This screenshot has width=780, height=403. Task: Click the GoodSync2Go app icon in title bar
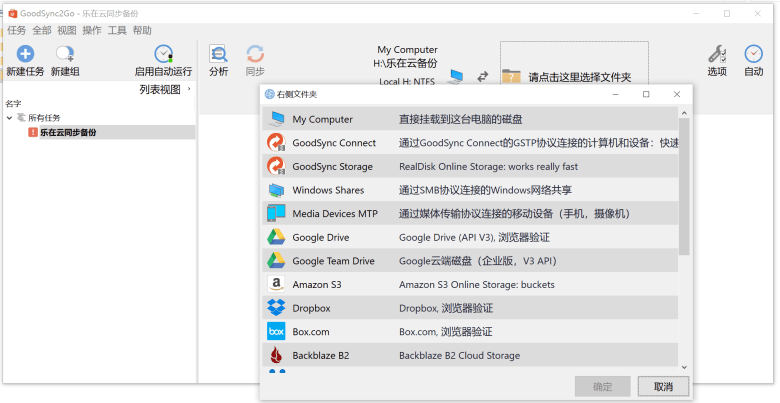[12, 13]
